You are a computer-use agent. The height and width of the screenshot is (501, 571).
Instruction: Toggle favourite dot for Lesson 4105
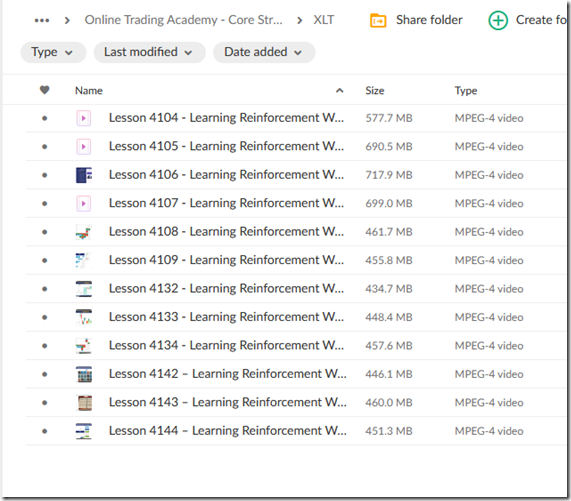coord(44,147)
